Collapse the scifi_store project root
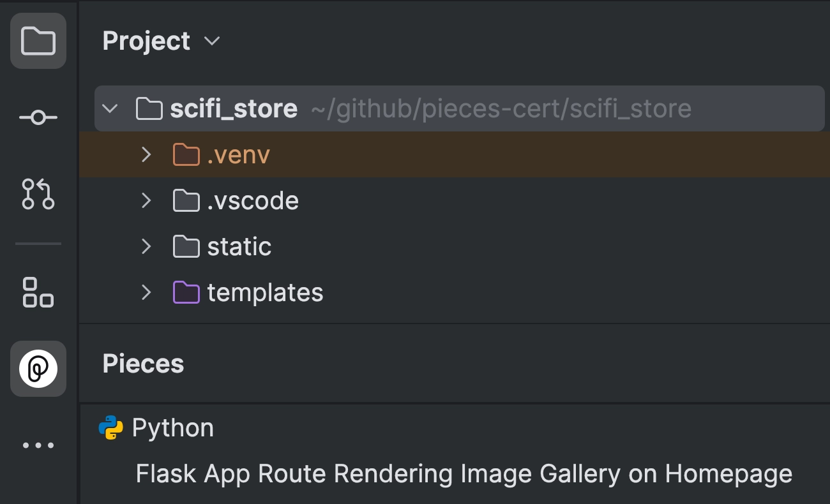 110,108
